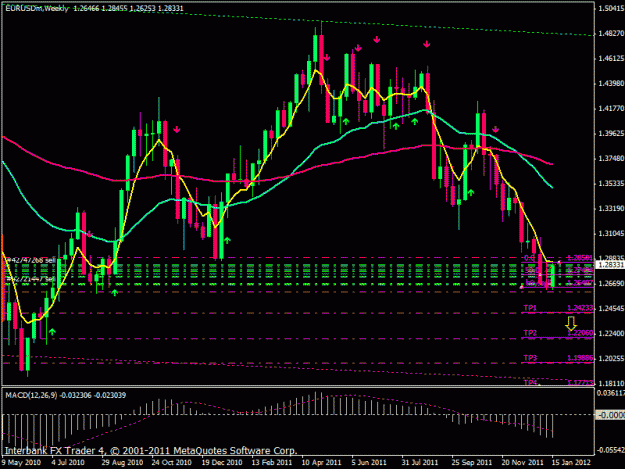Image resolution: width=625 pixels, height=469 pixels.
Task: Select price level 1.22400 on right axis
Action: pos(611,333)
